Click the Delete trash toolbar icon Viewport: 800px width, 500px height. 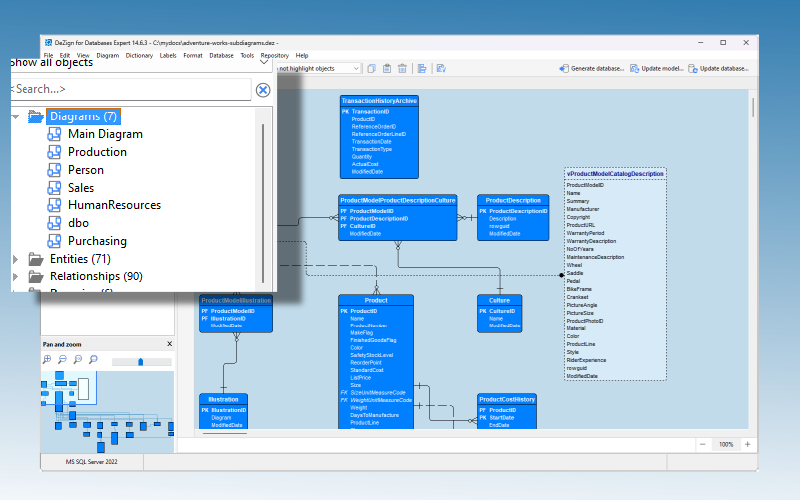[x=403, y=68]
